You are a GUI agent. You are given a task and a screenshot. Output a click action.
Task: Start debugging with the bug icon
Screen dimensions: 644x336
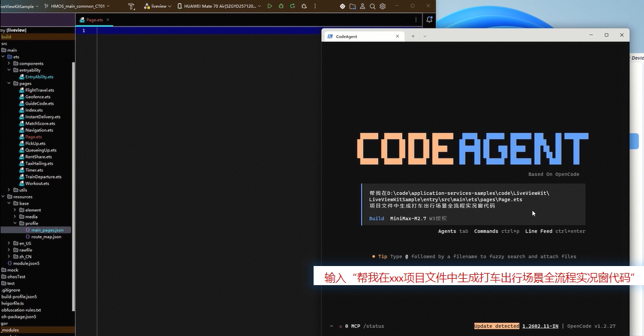(x=281, y=6)
